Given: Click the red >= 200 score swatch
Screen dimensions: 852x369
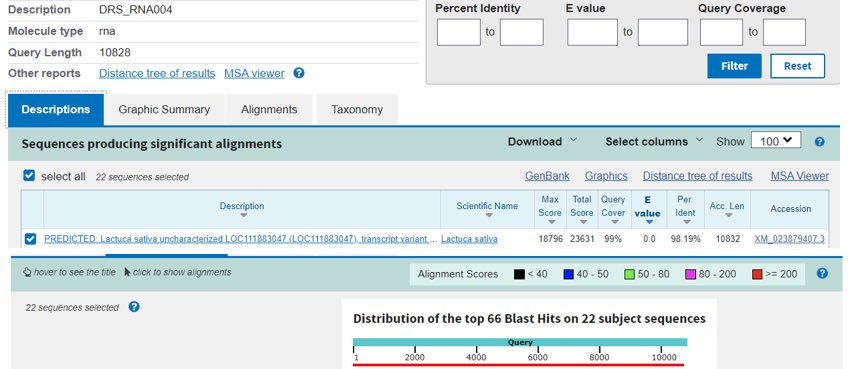Looking at the screenshot, I should click(757, 274).
